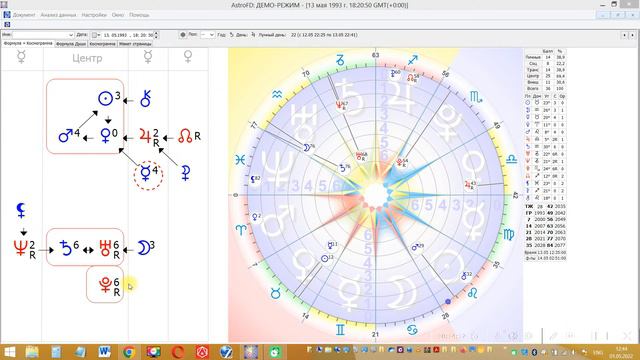
Task: Select the Aries sign on the chart rim
Action: 241,230
